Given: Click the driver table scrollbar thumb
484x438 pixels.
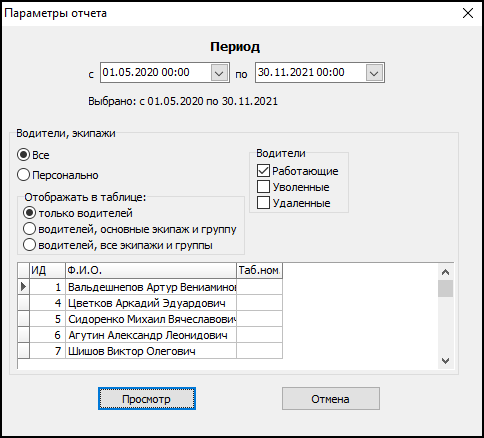Looking at the screenshot, I should point(445,288).
